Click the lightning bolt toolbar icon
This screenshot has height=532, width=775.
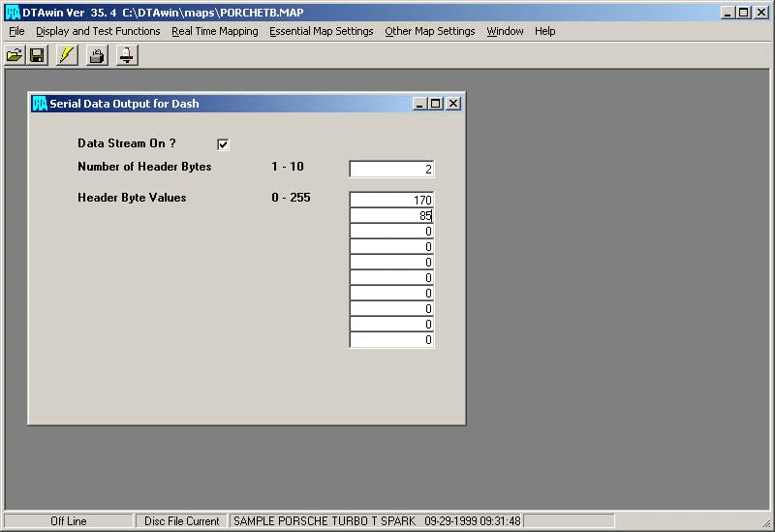66,55
